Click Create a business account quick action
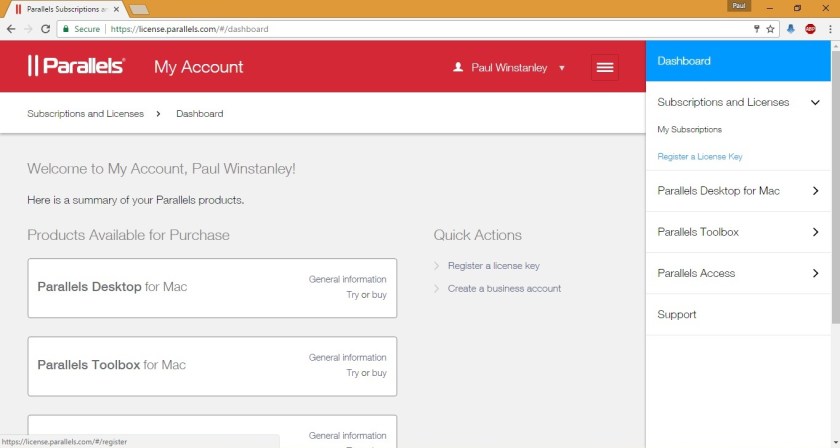Viewport: 840px width, 448px height. pyautogui.click(x=504, y=288)
